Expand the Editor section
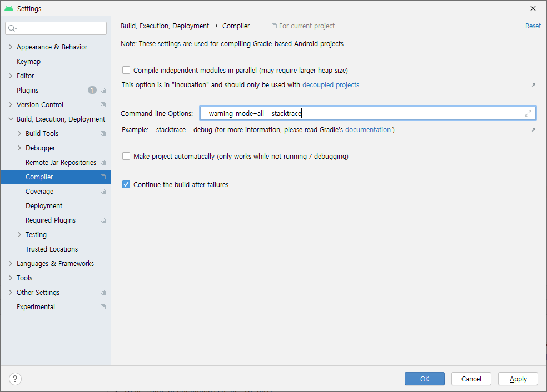The height and width of the screenshot is (392, 547). point(11,76)
